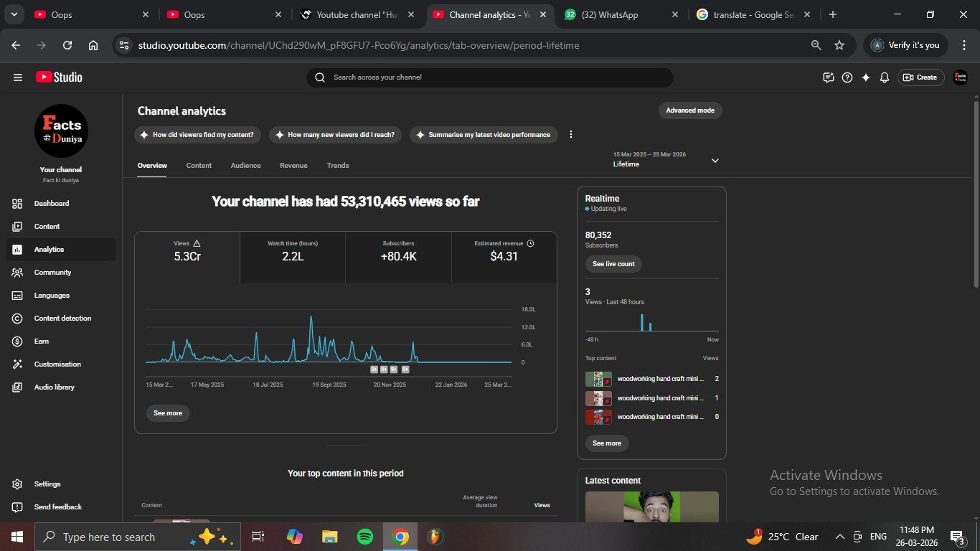Switch to the Revenue tab

click(293, 166)
